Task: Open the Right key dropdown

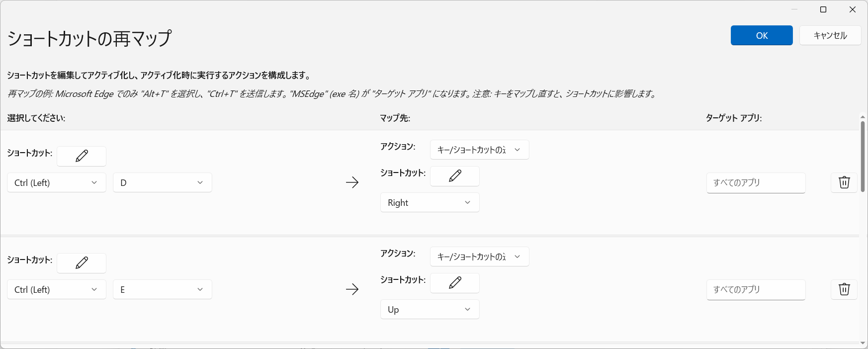Action: pyautogui.click(x=430, y=202)
